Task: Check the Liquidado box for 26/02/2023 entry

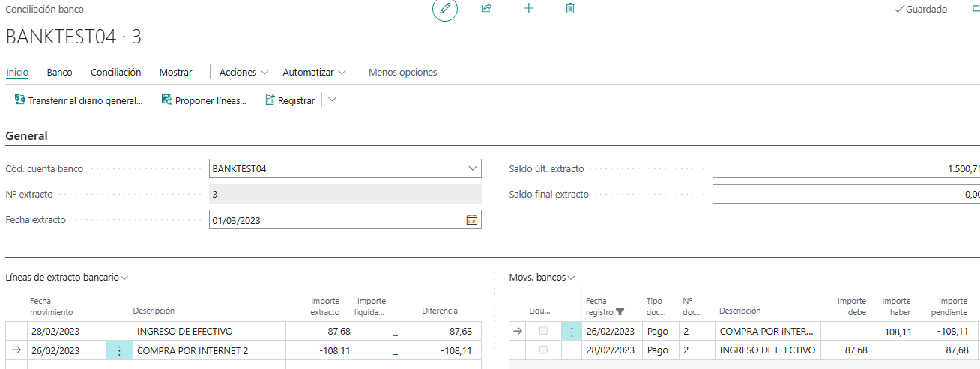Action: point(544,331)
